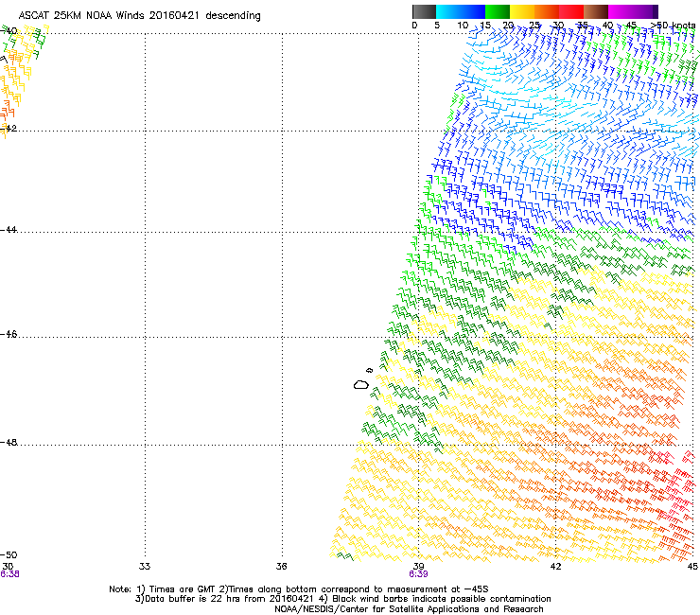Click the legend scale label 10
Screen dimensions: 700x615
(x=463, y=26)
